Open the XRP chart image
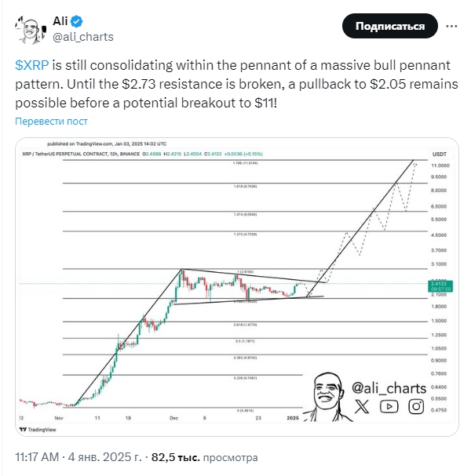This screenshot has height=476, width=471. pos(237,287)
